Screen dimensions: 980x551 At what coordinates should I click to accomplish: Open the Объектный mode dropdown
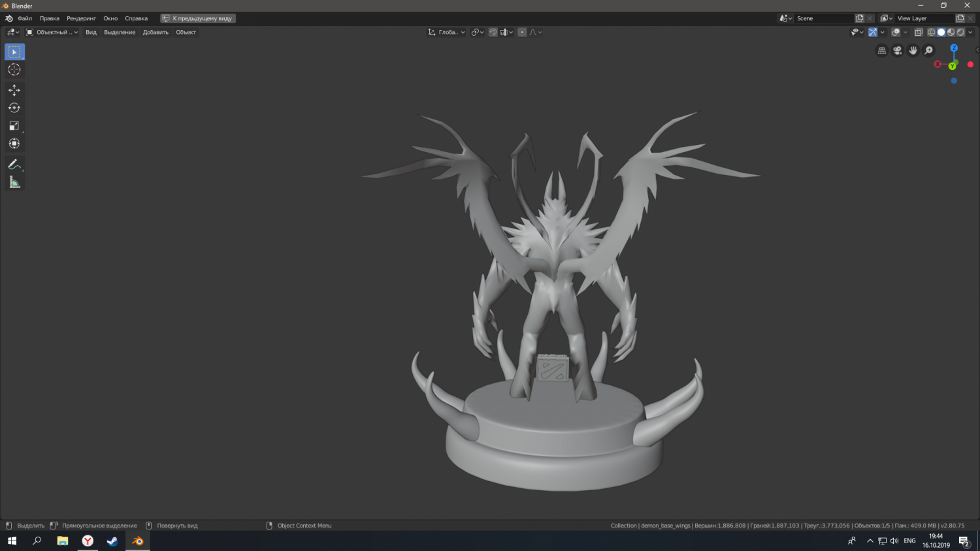52,32
